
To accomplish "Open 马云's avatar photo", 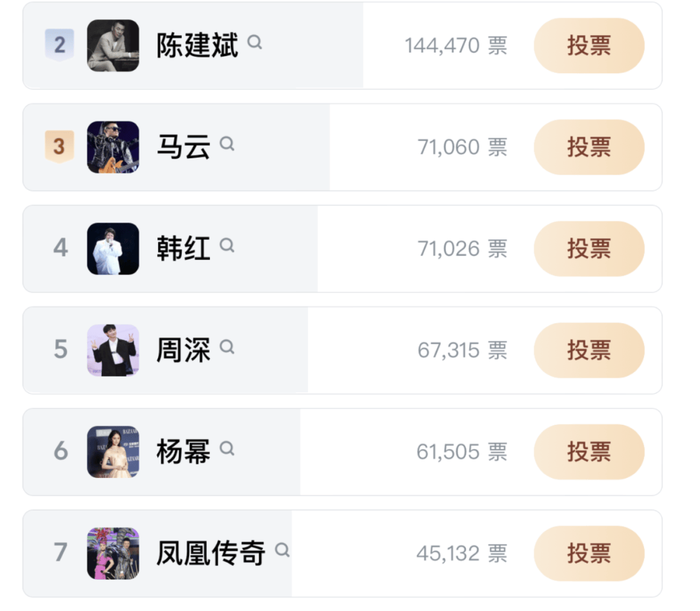I will (113, 147).
